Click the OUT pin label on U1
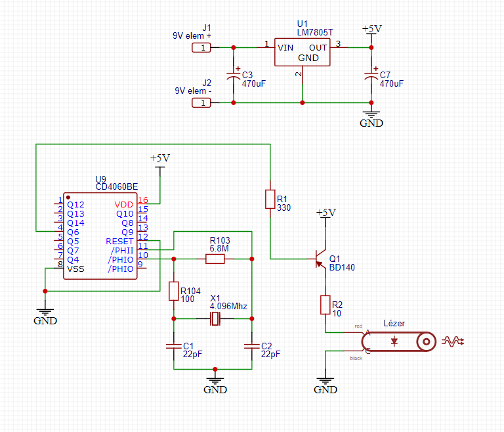Image resolution: width=504 pixels, height=432 pixels. [x=318, y=48]
